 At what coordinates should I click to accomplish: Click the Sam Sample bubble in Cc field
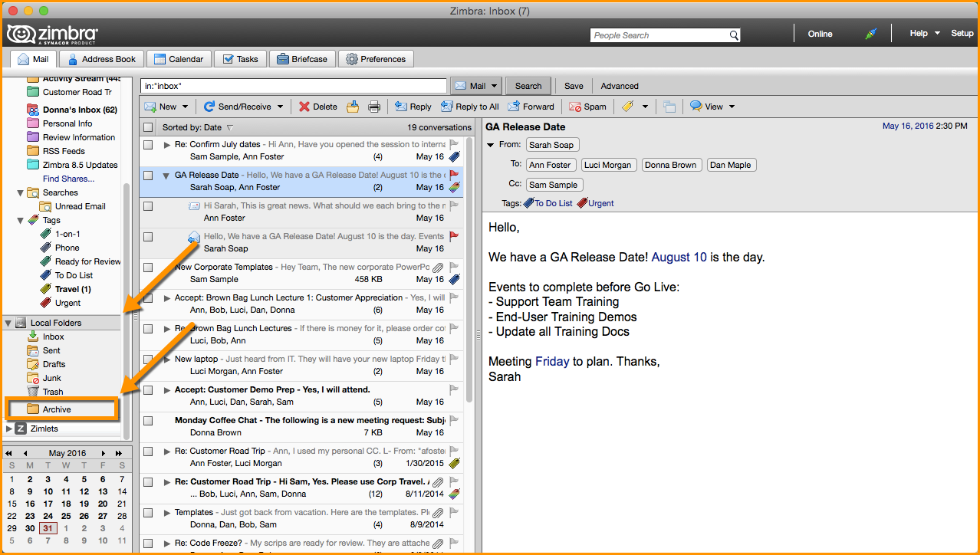pyautogui.click(x=554, y=184)
